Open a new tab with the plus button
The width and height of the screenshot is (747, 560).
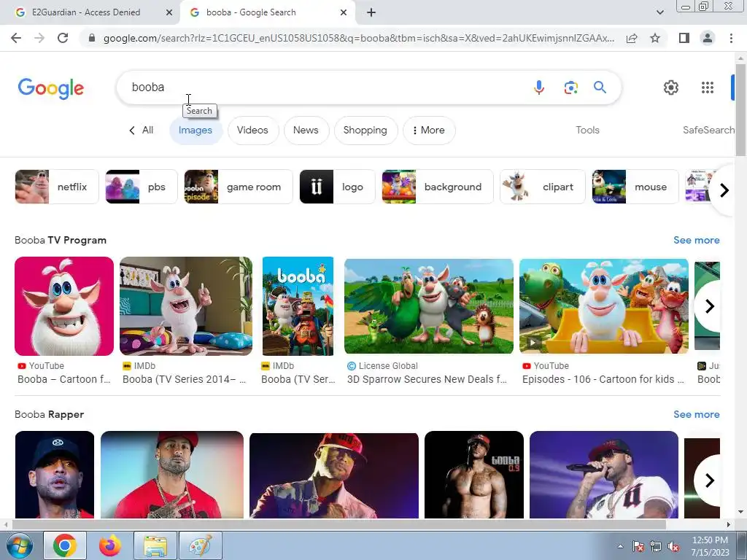coord(371,12)
